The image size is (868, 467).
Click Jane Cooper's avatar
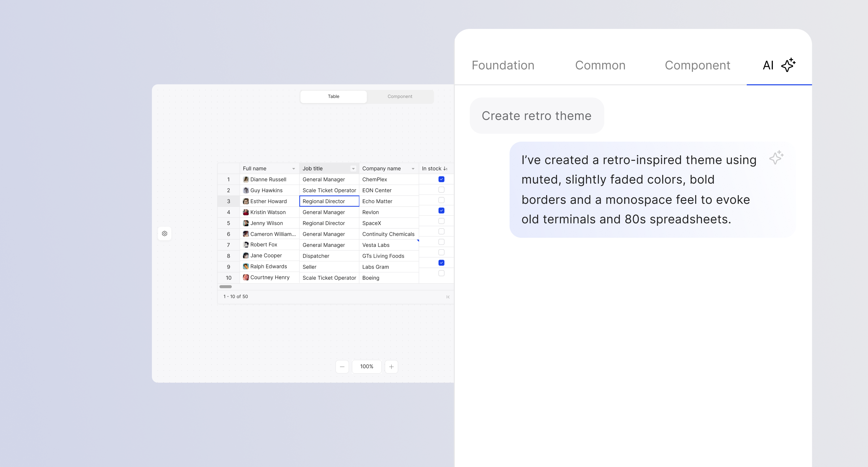(246, 256)
